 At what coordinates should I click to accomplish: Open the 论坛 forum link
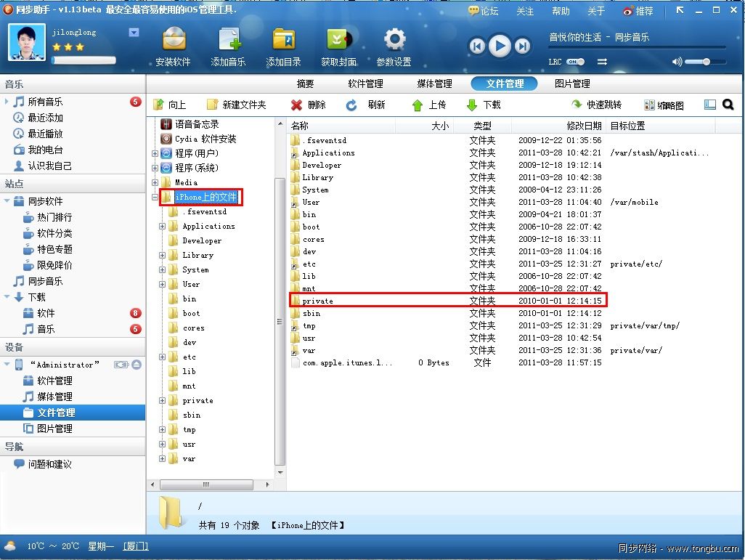[483, 10]
